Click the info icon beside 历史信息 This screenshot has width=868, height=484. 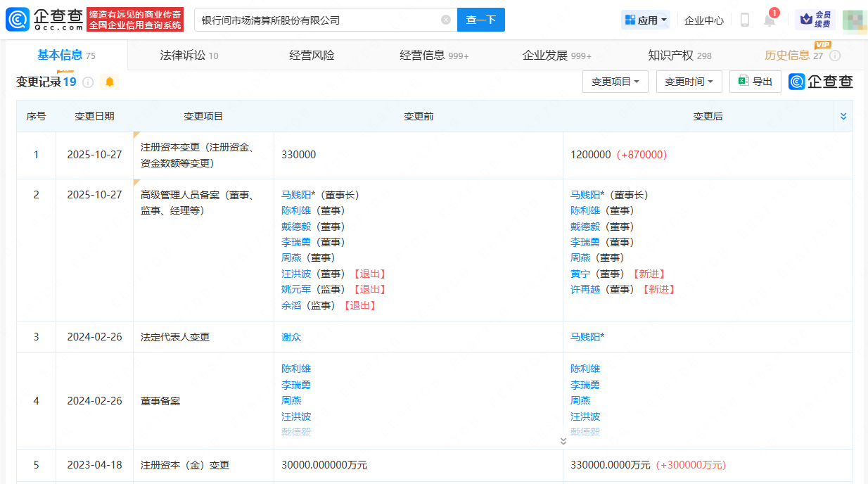coord(835,56)
